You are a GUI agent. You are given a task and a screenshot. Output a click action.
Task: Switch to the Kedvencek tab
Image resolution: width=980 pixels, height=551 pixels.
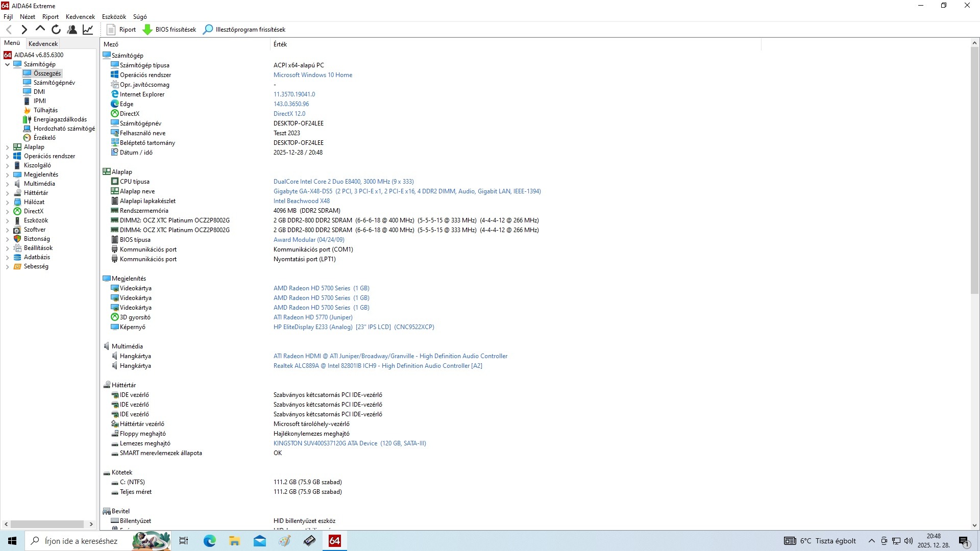coord(43,44)
